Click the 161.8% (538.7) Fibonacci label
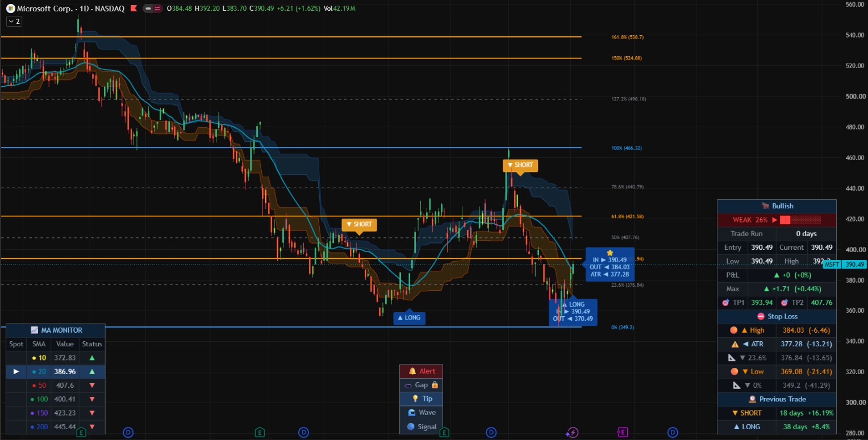 click(628, 37)
